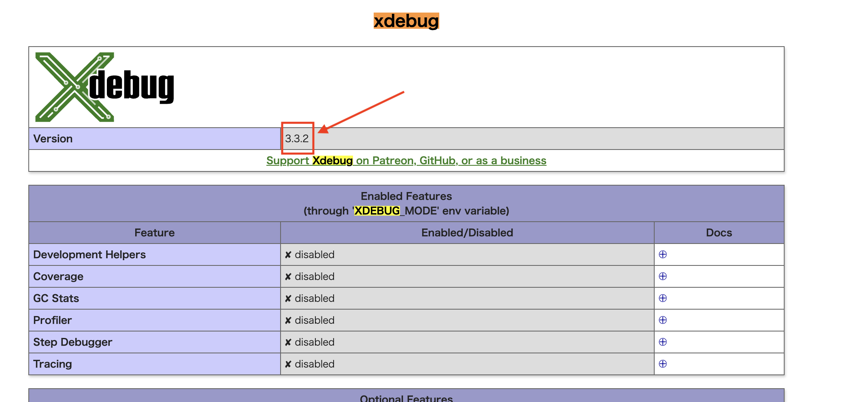868x402 pixels.
Task: Open docs icon for Tracing
Action: pos(663,364)
